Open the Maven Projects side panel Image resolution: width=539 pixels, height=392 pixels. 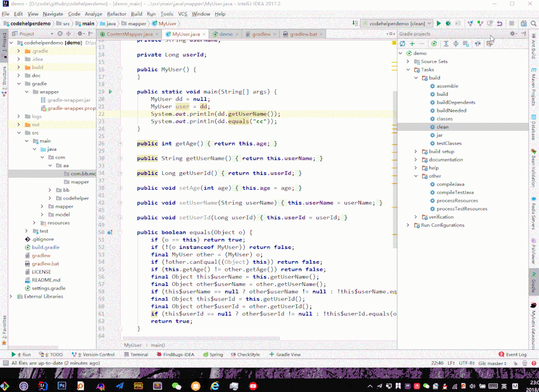[x=534, y=87]
